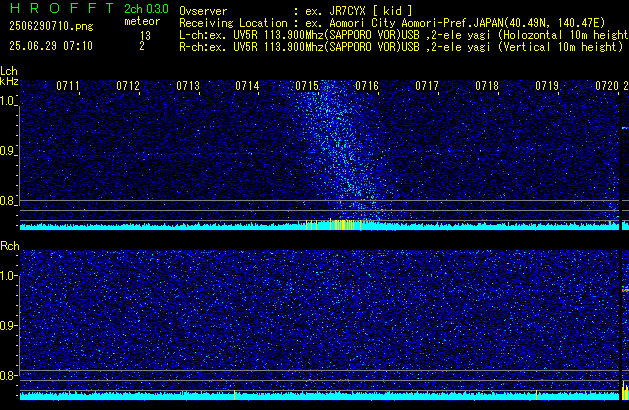Image resolution: width=629 pixels, height=410 pixels.
Task: Click the 0719 time tick
Action: (x=547, y=86)
